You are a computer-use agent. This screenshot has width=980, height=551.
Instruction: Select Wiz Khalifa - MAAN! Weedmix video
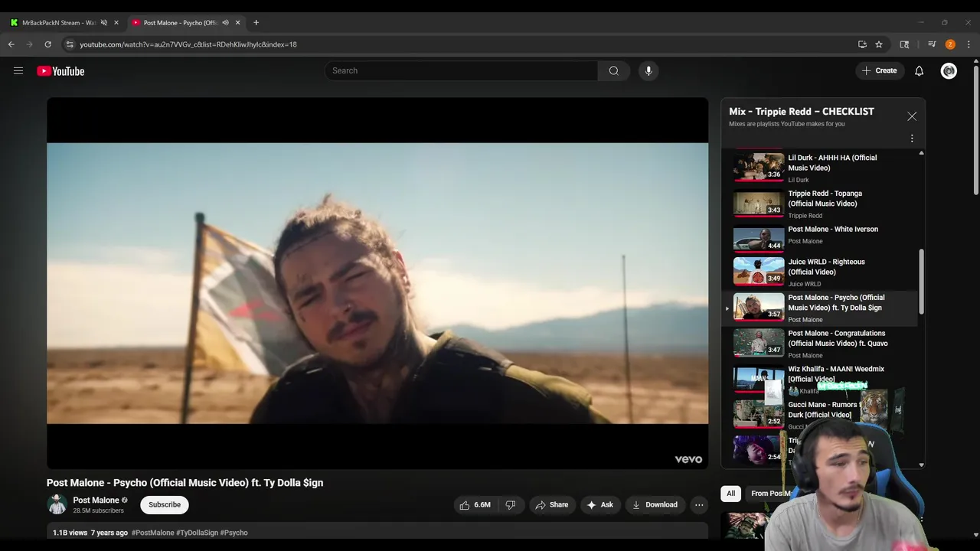point(819,379)
